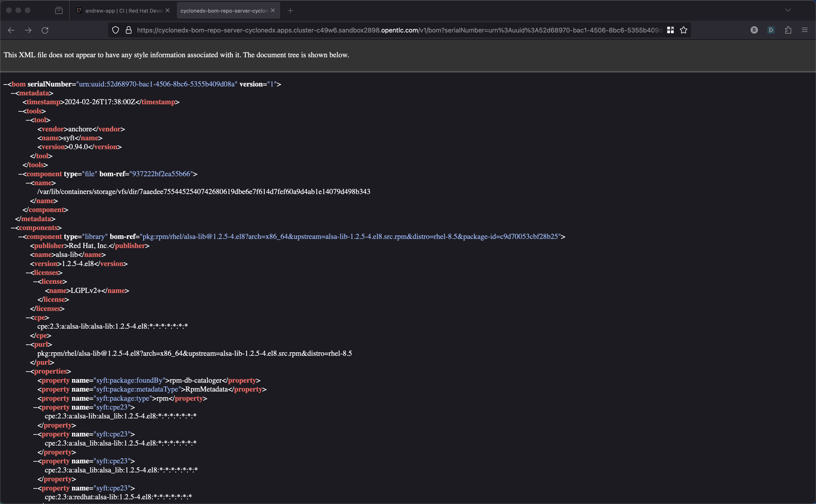
Task: Click the site security padlock icon
Action: coord(128,30)
